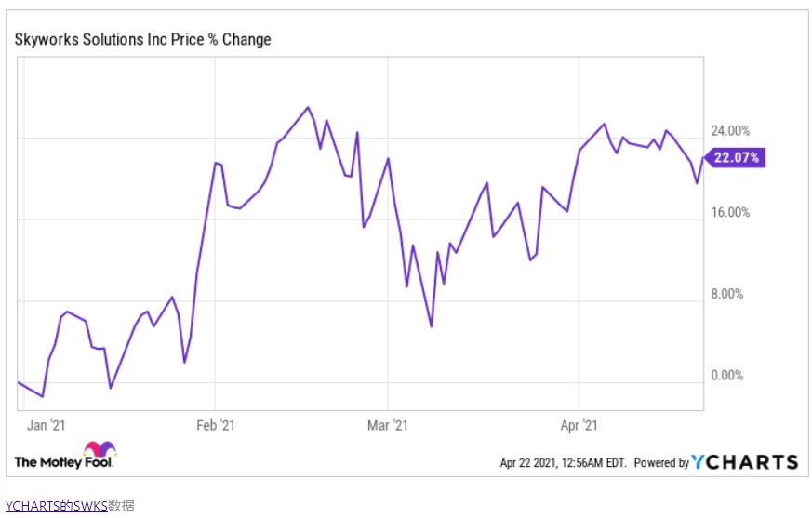812x518 pixels.
Task: Click the 24.00% y-axis label
Action: click(x=730, y=130)
